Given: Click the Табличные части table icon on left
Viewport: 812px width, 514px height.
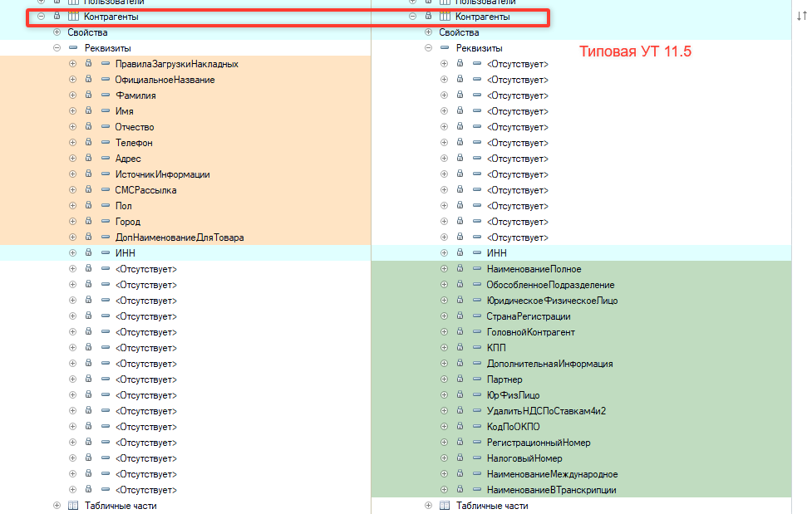Looking at the screenshot, I should [73, 505].
